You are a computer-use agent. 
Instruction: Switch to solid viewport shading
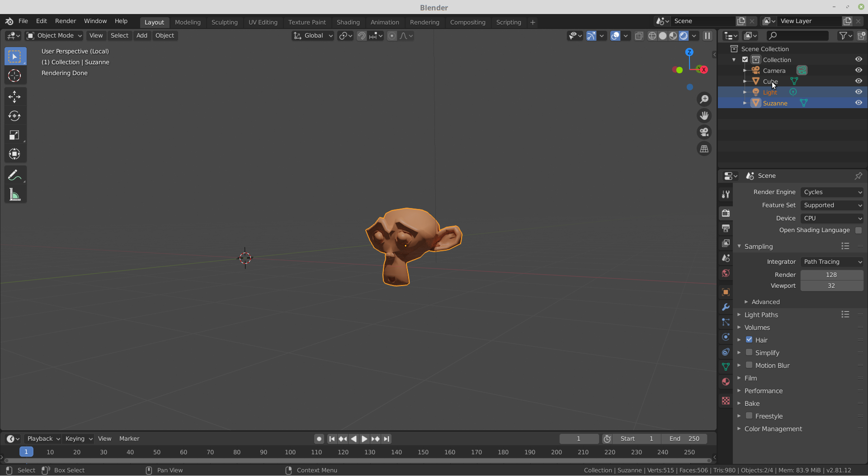click(663, 36)
